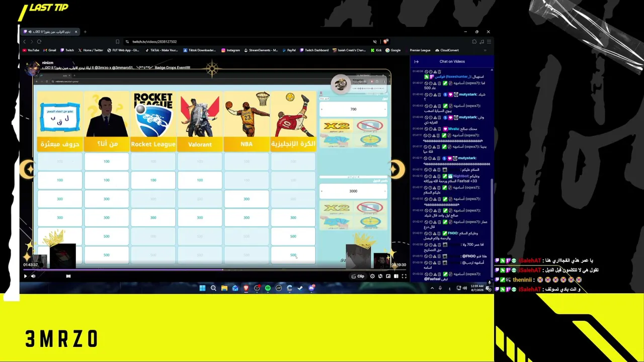
Task: Seek on the video progress bar
Action: point(214,269)
